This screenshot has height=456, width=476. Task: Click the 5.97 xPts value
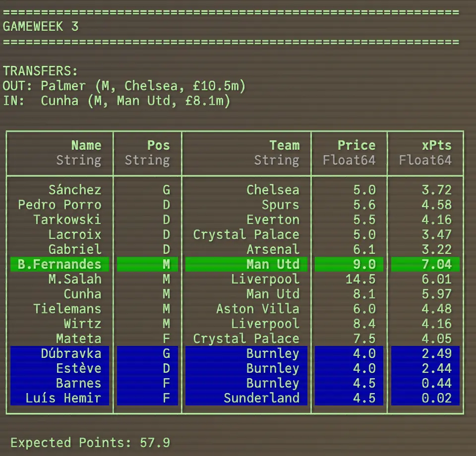436,294
